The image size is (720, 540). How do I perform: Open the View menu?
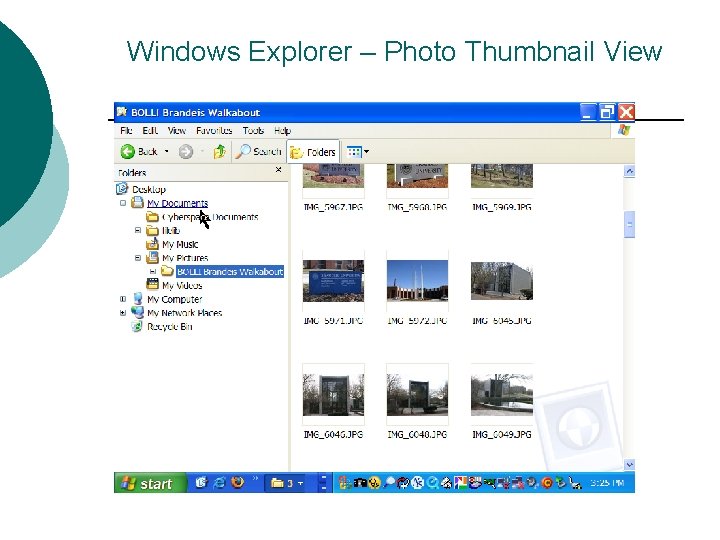coord(177,131)
